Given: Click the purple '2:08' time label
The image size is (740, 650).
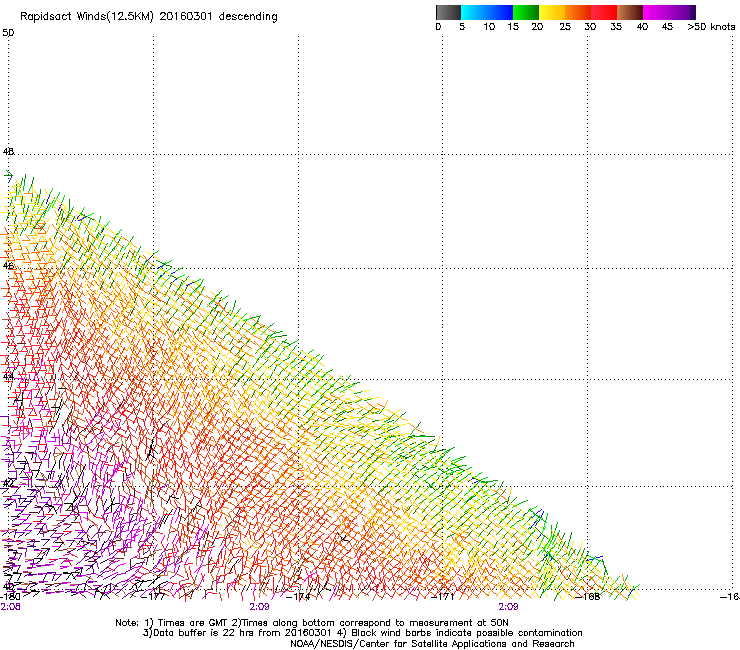Looking at the screenshot, I should (x=10, y=607).
